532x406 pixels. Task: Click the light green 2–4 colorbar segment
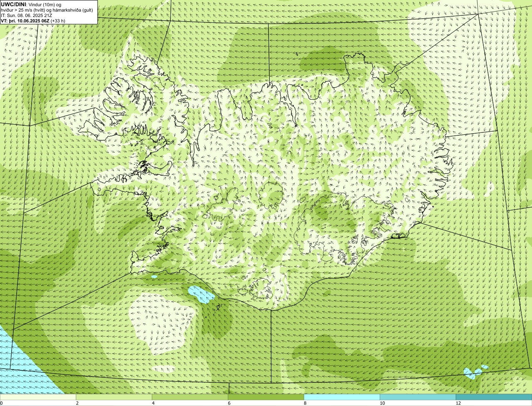114,397
